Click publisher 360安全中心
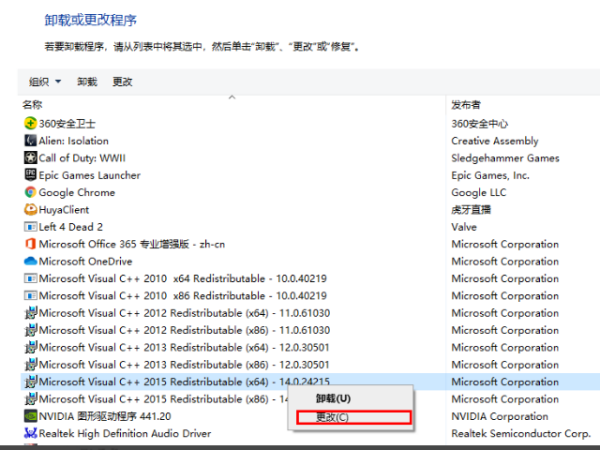 pyautogui.click(x=479, y=124)
